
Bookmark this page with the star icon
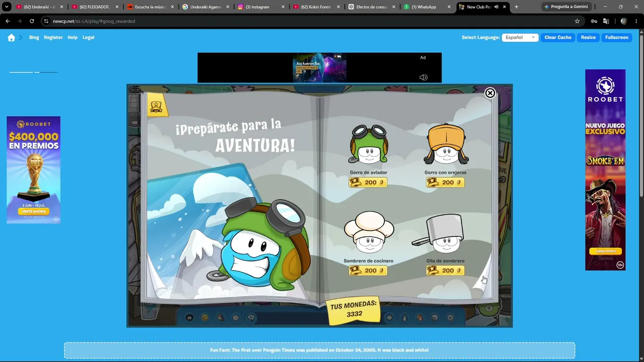coord(577,21)
